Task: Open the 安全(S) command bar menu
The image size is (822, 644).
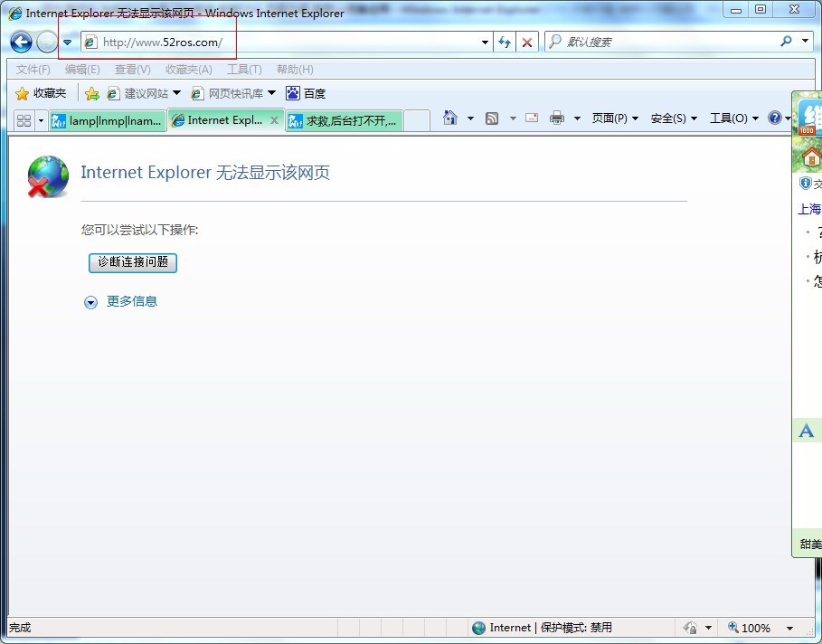Action: click(x=674, y=118)
